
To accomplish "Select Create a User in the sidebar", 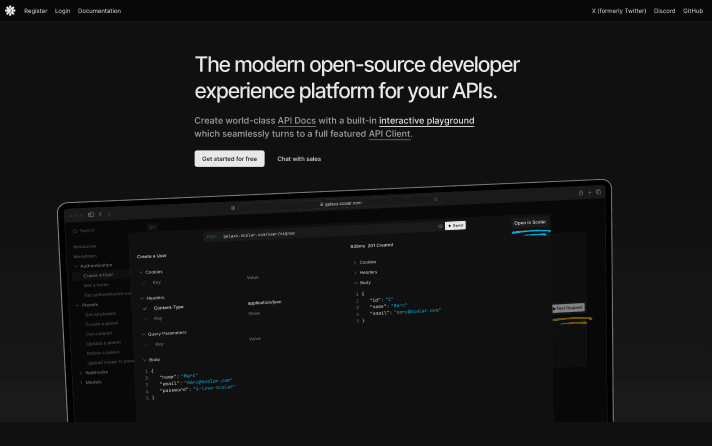I will (98, 275).
